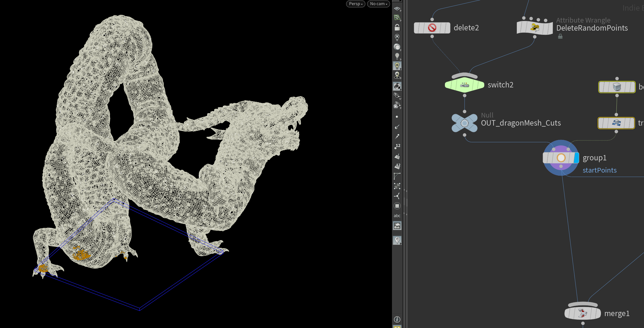Click the lock badge under DeleteRandomPoints
This screenshot has height=328, width=644.
560,36
